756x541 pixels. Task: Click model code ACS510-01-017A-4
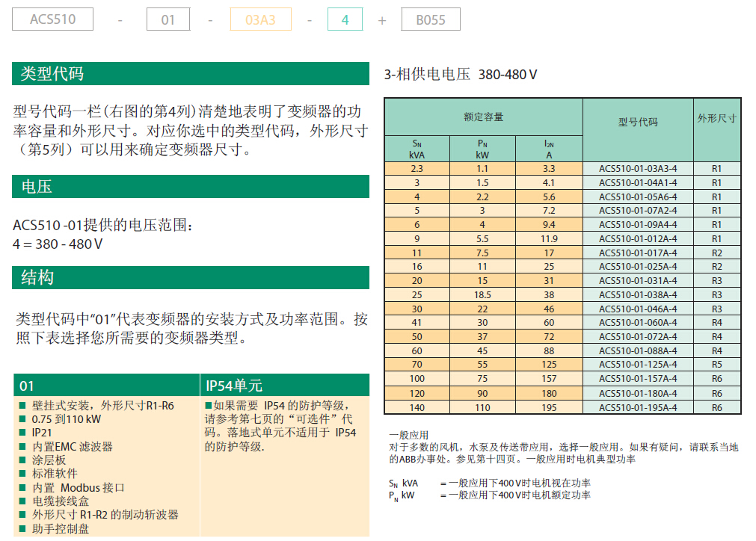tap(638, 253)
